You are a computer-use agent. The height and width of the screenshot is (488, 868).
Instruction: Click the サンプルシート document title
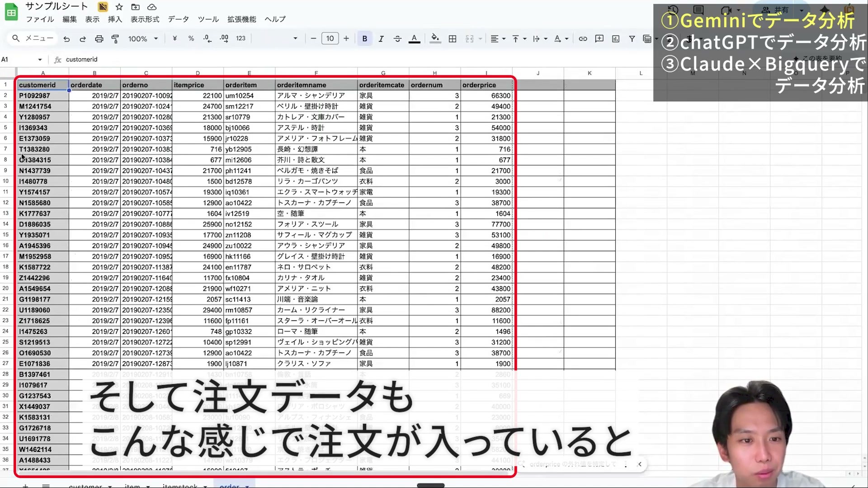click(x=57, y=6)
